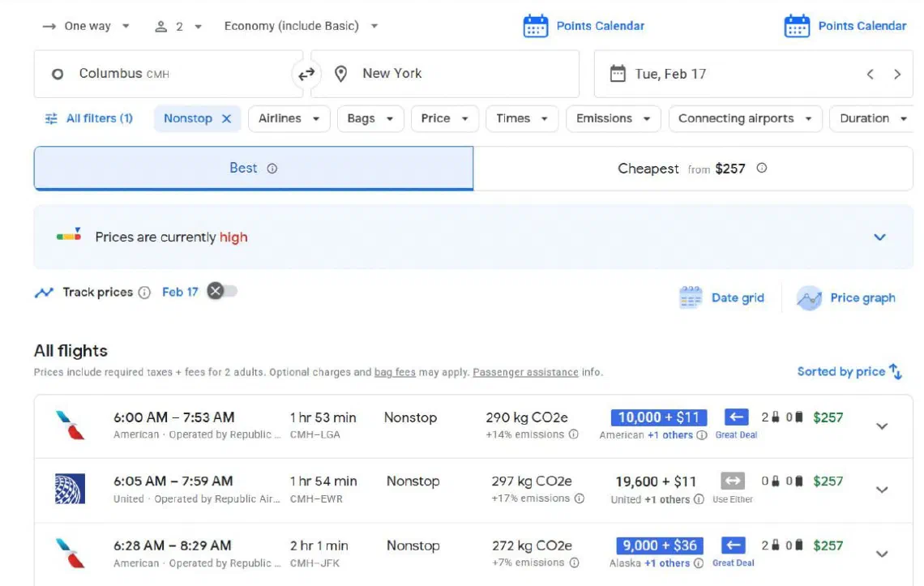Click the American Airlines logo on 6:00 AM flight
The width and height of the screenshot is (924, 586).
71,425
